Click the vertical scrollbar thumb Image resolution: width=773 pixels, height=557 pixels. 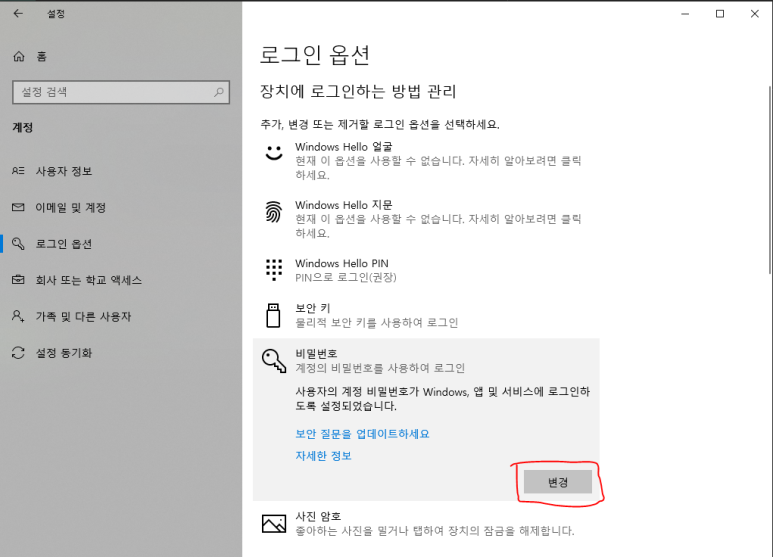click(770, 180)
